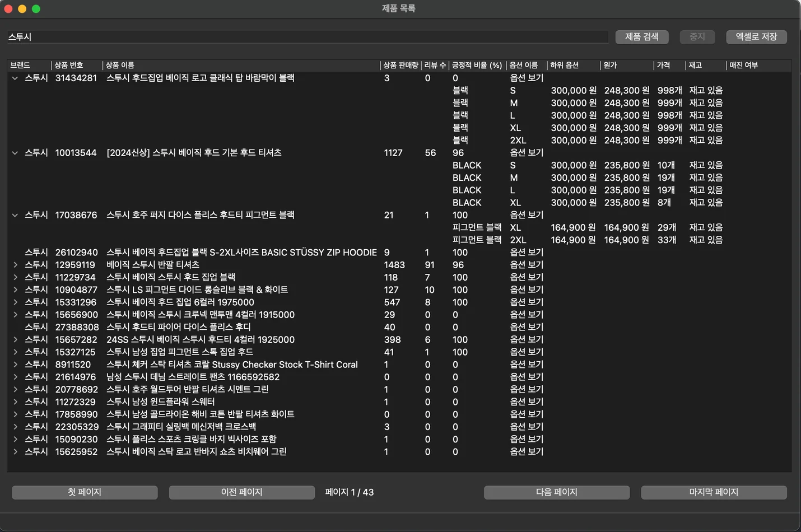Click the 제품 검색 button
Screen dimensions: 801x532
(642, 37)
